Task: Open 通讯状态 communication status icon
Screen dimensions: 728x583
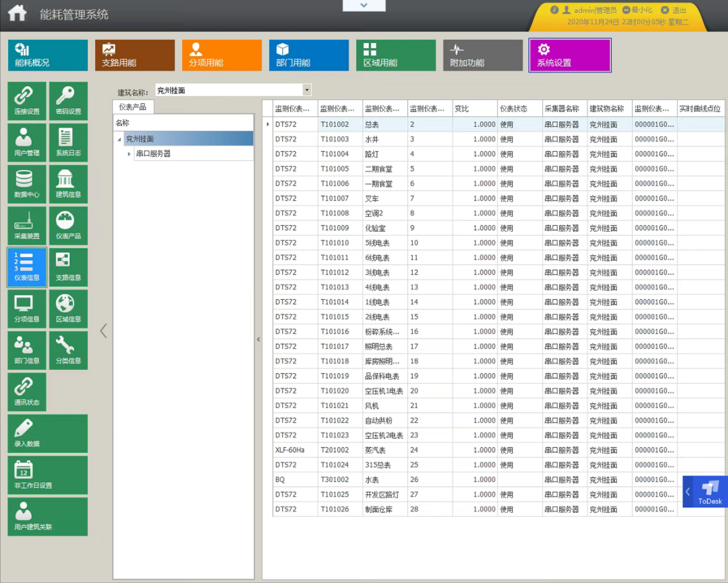Action: (27, 391)
